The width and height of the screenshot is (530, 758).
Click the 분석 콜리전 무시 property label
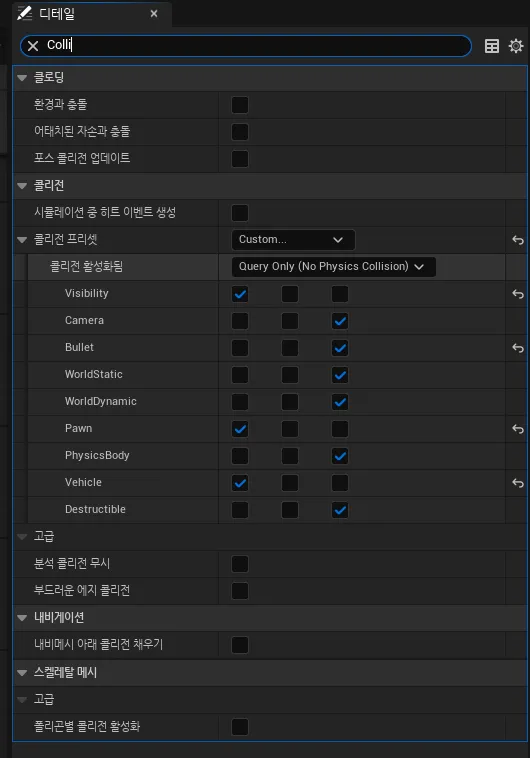[72, 564]
